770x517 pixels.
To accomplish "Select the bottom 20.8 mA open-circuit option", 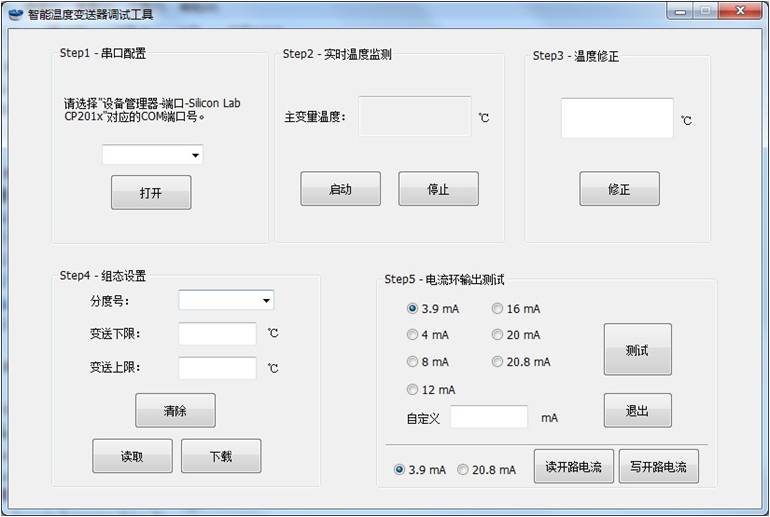I will click(x=463, y=469).
